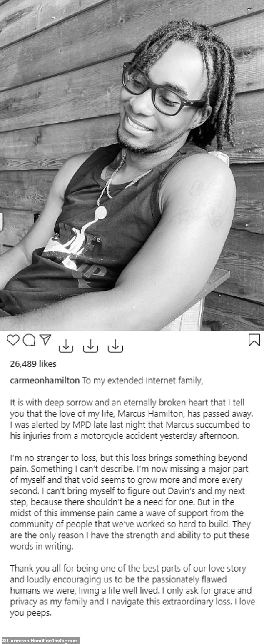Share the post using paper plane icon
Viewport: 264px width, 644px height.
45,340
